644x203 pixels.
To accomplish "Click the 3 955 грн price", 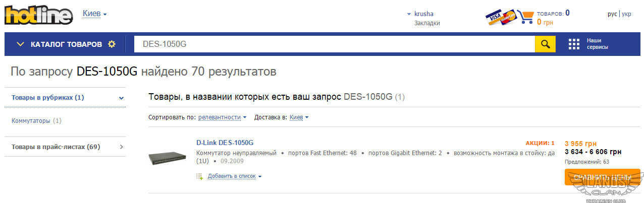I will (580, 143).
